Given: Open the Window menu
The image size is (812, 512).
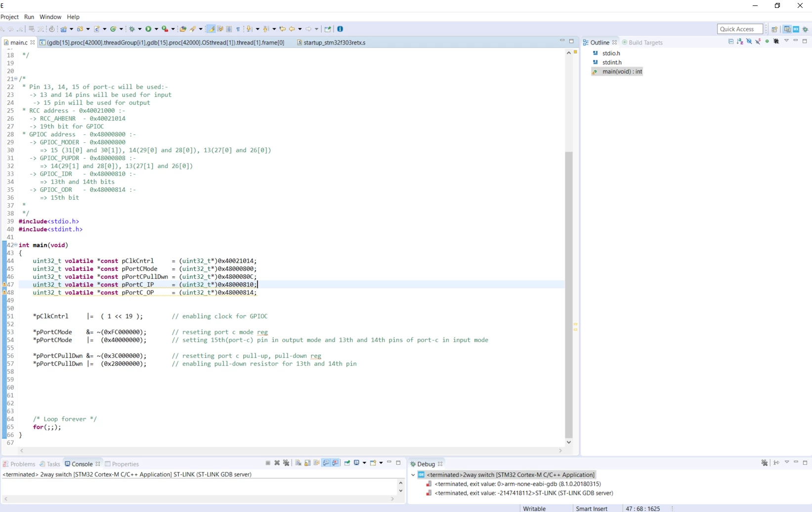Looking at the screenshot, I should (50, 17).
